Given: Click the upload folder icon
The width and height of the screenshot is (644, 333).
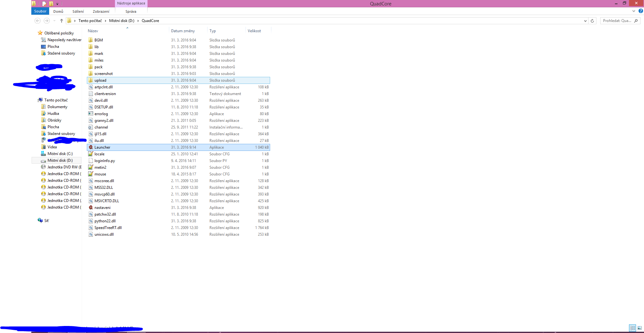Looking at the screenshot, I should pyautogui.click(x=91, y=80).
